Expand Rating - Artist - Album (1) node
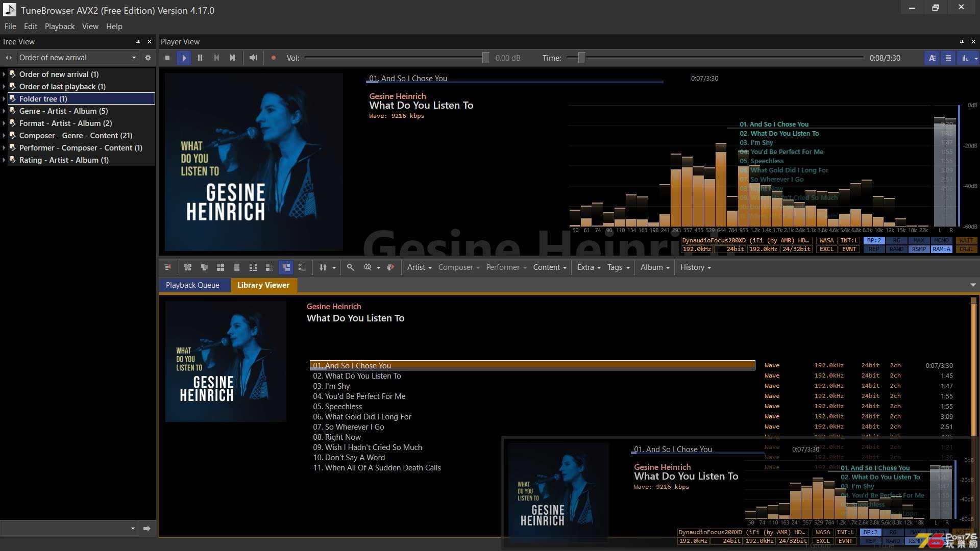This screenshot has width=980, height=551. pyautogui.click(x=4, y=160)
